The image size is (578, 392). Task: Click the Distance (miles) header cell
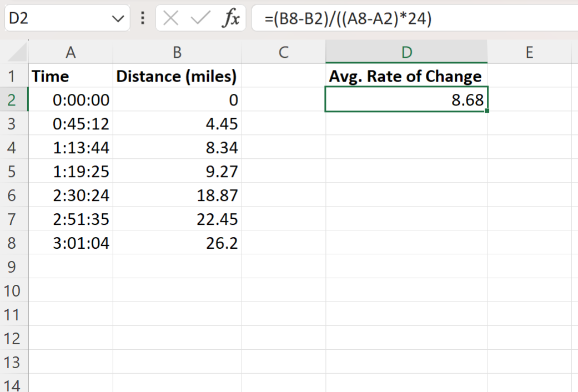177,76
